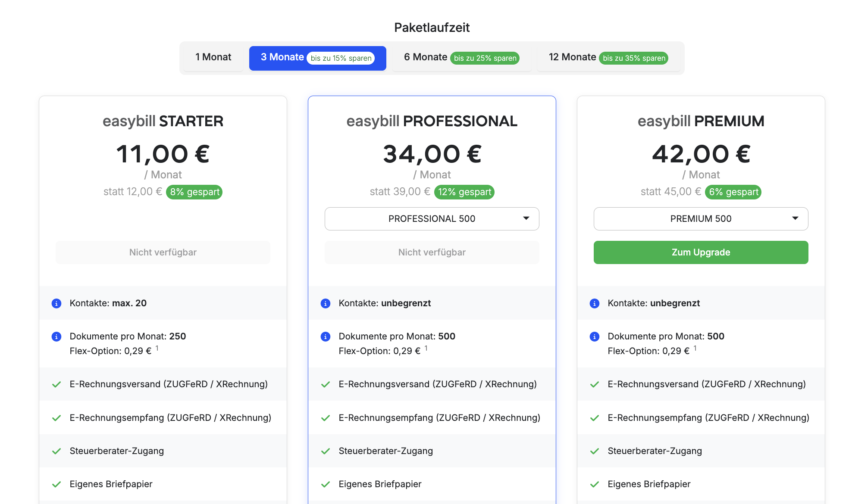Click checkmark next to PREMIUM Eigenes Briefpapier

pos(595,484)
